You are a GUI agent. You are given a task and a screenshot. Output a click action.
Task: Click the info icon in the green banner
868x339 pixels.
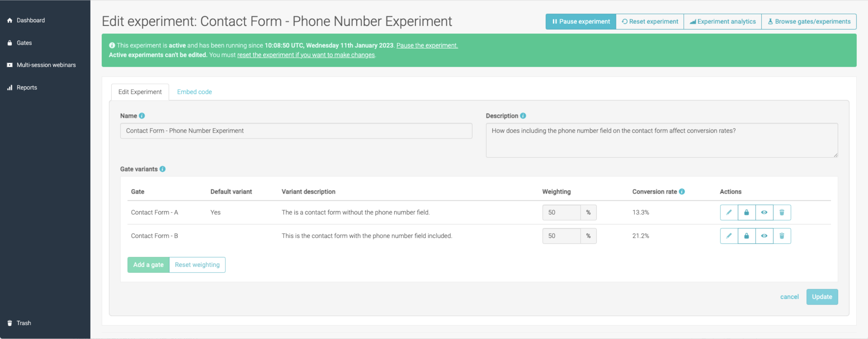click(x=112, y=46)
